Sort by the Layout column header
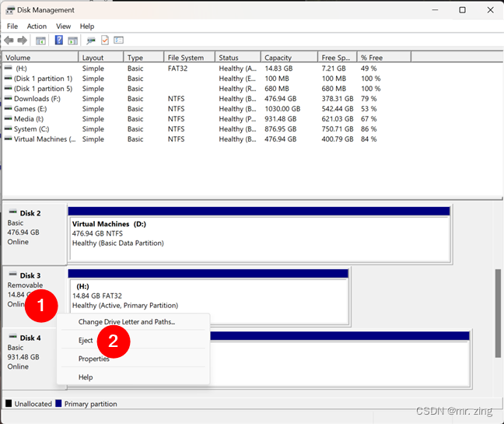Screen dimensions: 504x424 tap(101, 58)
